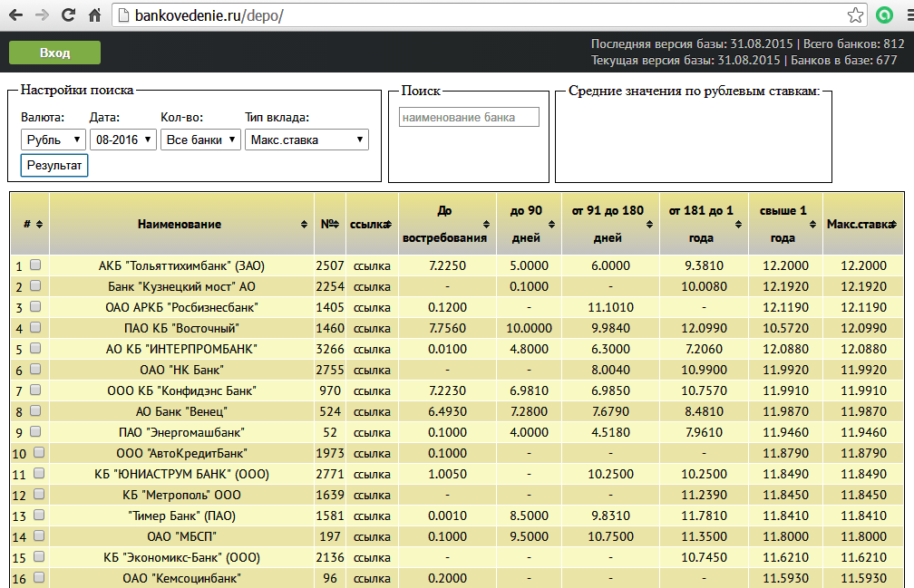This screenshot has width=914, height=588.
Task: Click the 12.2000 Макс.ставка cell
Action: (x=863, y=266)
